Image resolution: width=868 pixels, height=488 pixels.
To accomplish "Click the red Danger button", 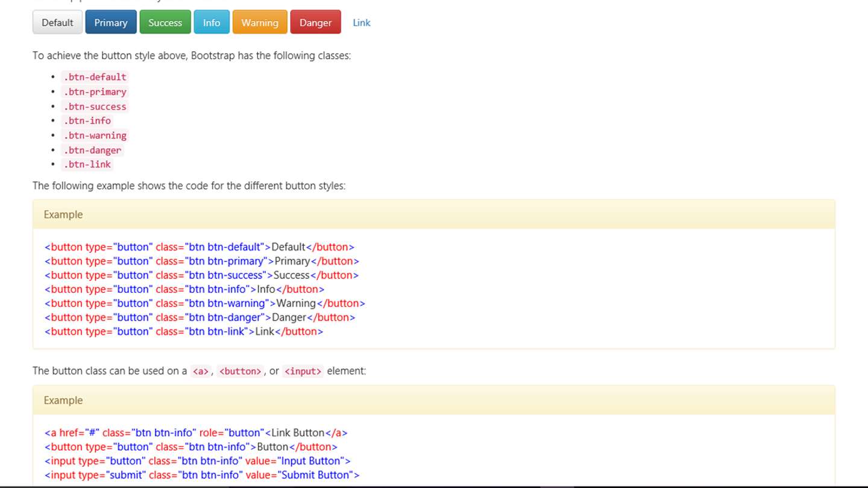I will (x=316, y=22).
